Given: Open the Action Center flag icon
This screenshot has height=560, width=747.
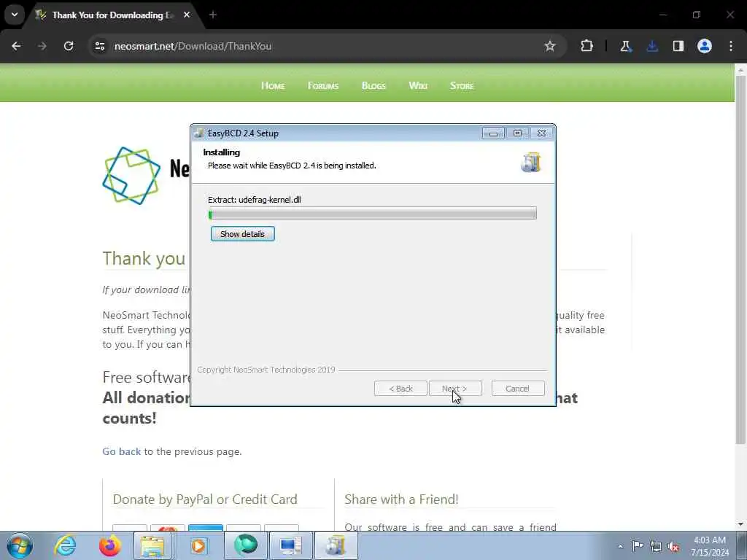Looking at the screenshot, I should [x=638, y=546].
